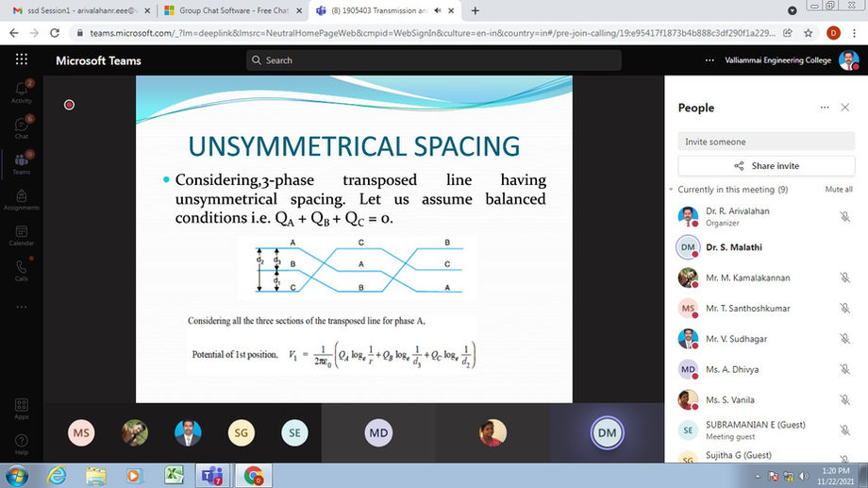
Task: Select the MD participant avatar tile
Action: 378,432
